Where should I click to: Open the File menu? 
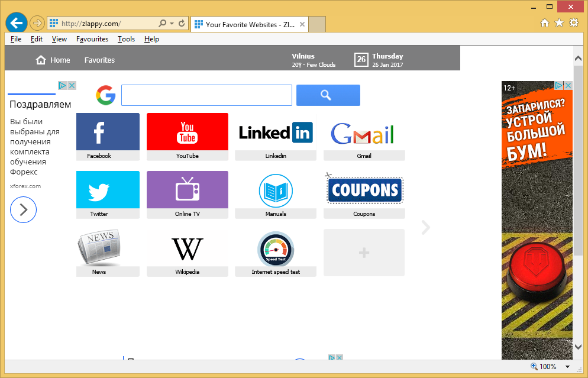pos(16,39)
